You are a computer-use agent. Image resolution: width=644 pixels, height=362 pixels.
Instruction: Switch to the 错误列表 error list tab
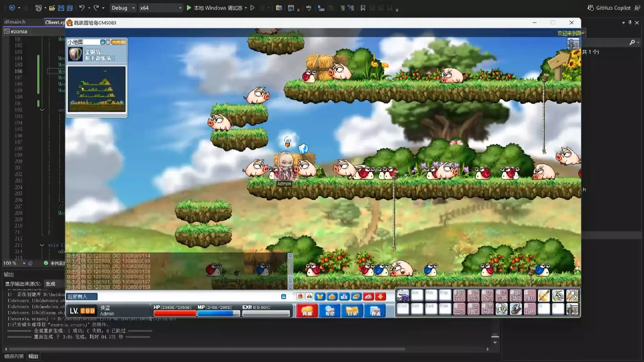pyautogui.click(x=14, y=356)
